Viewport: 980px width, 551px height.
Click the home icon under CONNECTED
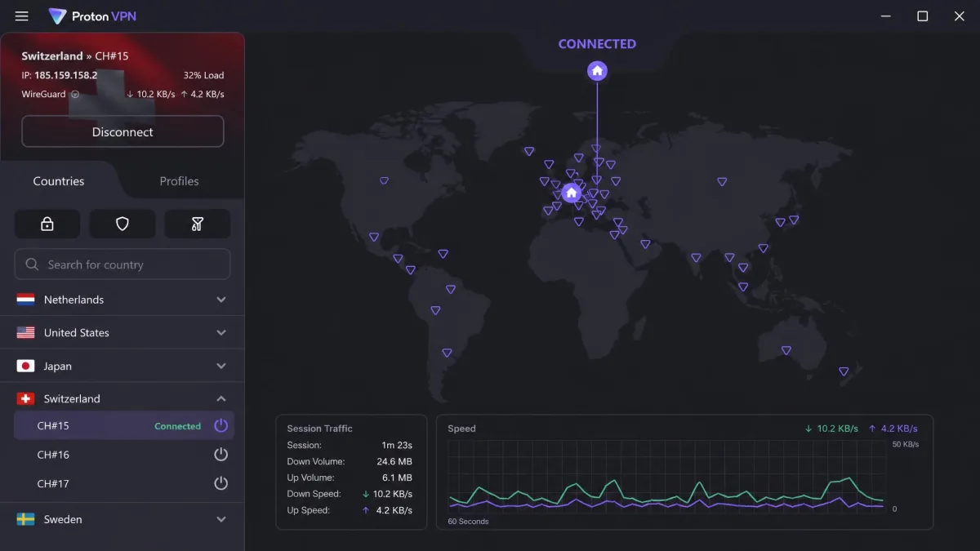point(597,71)
